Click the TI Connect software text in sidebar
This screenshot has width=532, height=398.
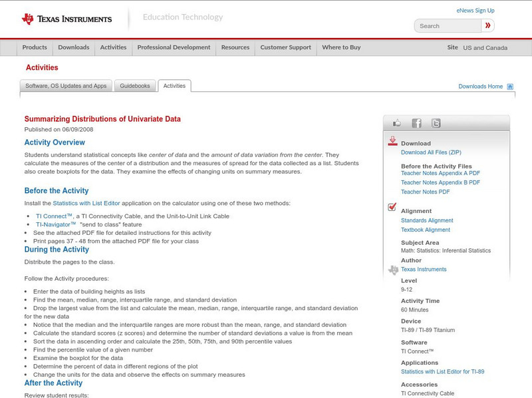coord(418,351)
